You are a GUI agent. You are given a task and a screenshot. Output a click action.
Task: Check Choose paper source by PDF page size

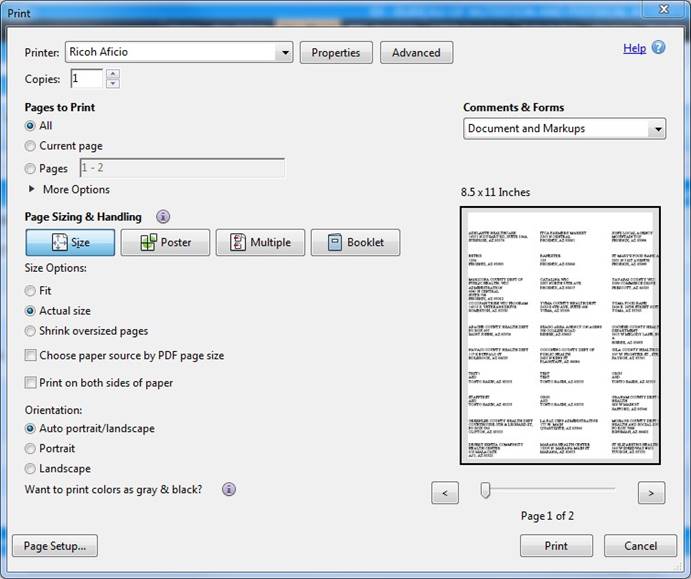point(31,355)
